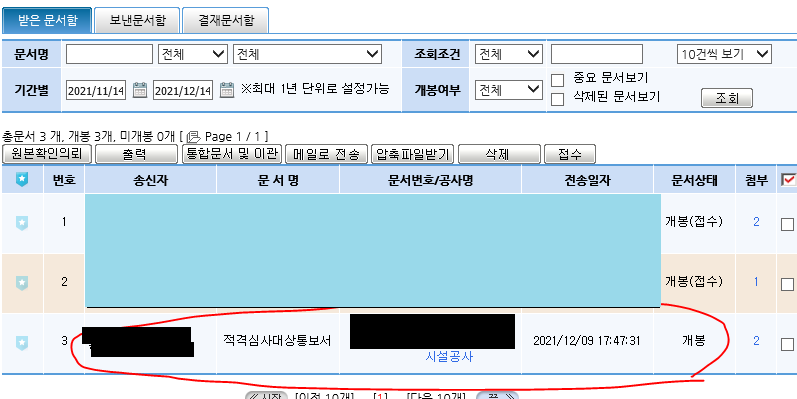The height and width of the screenshot is (399, 797).
Task: Open 조회조건 전체 dropdown
Action: 508,54
